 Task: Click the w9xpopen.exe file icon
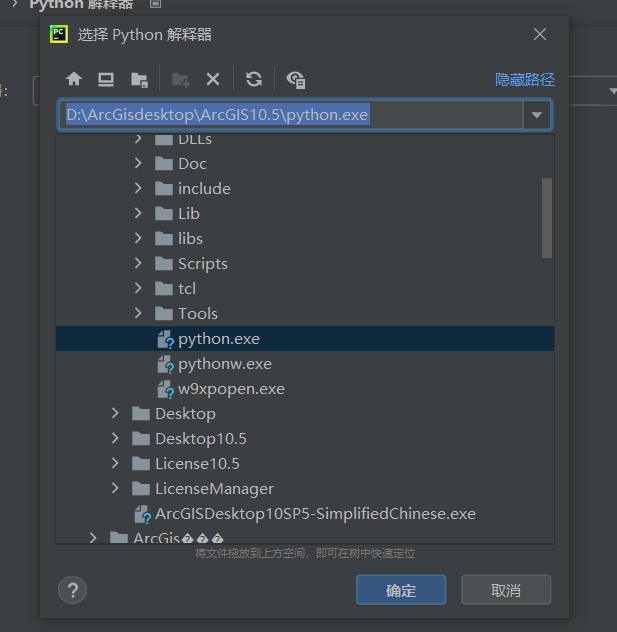[x=165, y=389]
